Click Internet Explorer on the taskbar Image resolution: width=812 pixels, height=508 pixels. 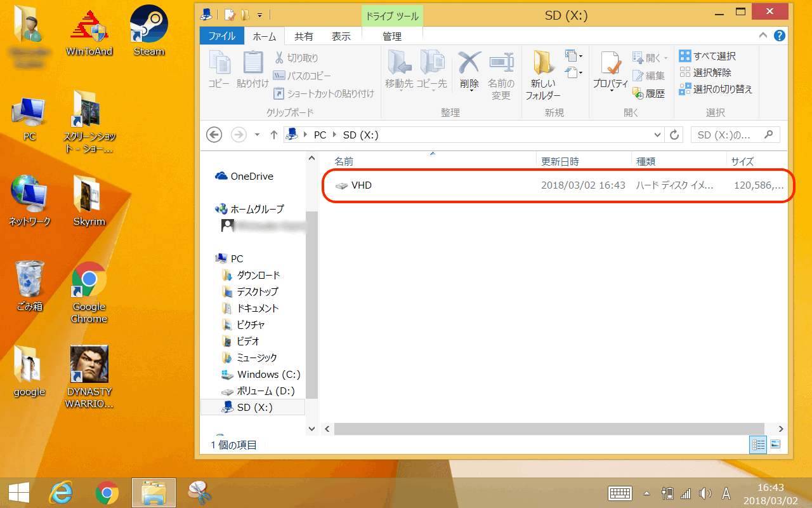pyautogui.click(x=61, y=492)
